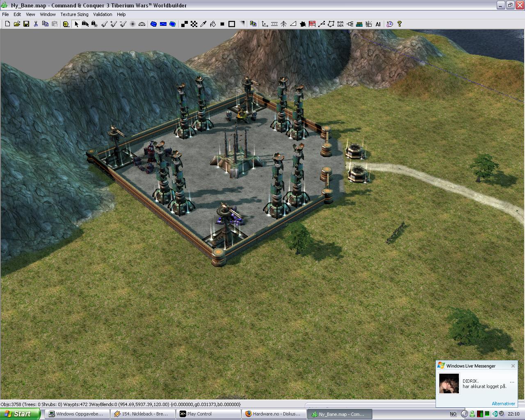Click the hollow square outline icon
Screen dimensions: 525x420
232,24
